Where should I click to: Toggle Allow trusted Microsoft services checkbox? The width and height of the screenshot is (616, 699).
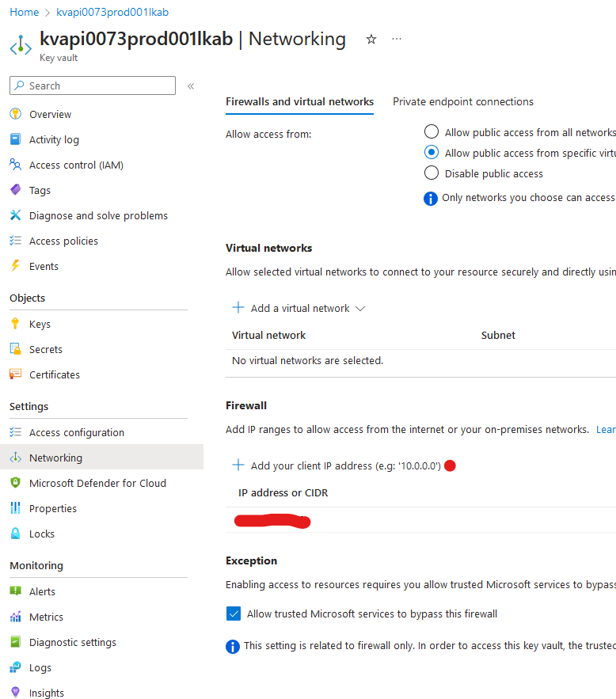pos(234,614)
